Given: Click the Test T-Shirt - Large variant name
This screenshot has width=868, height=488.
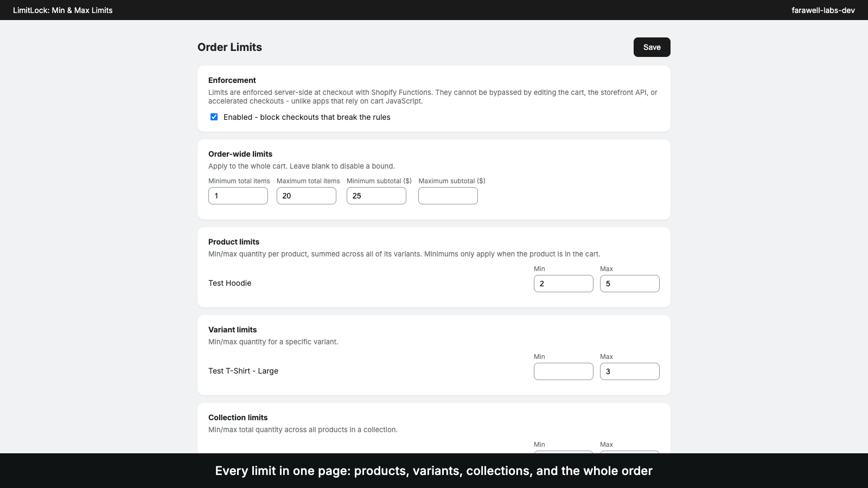Looking at the screenshot, I should point(244,371).
